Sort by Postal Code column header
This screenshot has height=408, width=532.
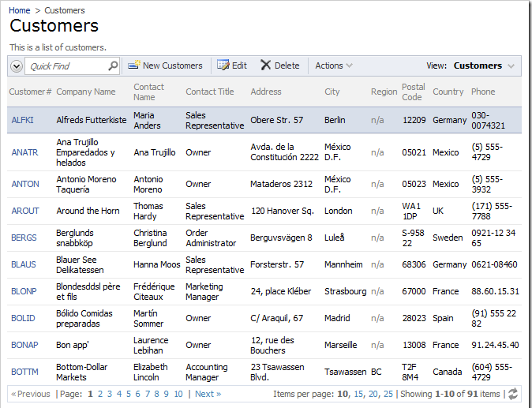coord(414,92)
